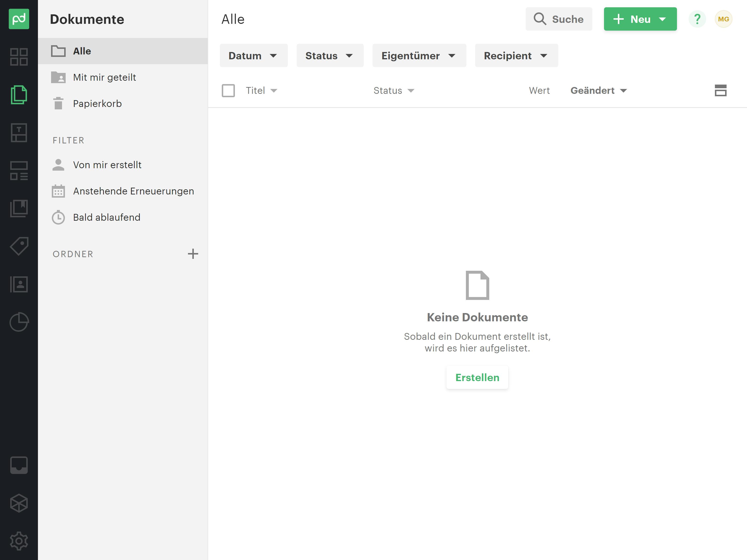Select Mit mir geteilt folder

[x=104, y=77]
